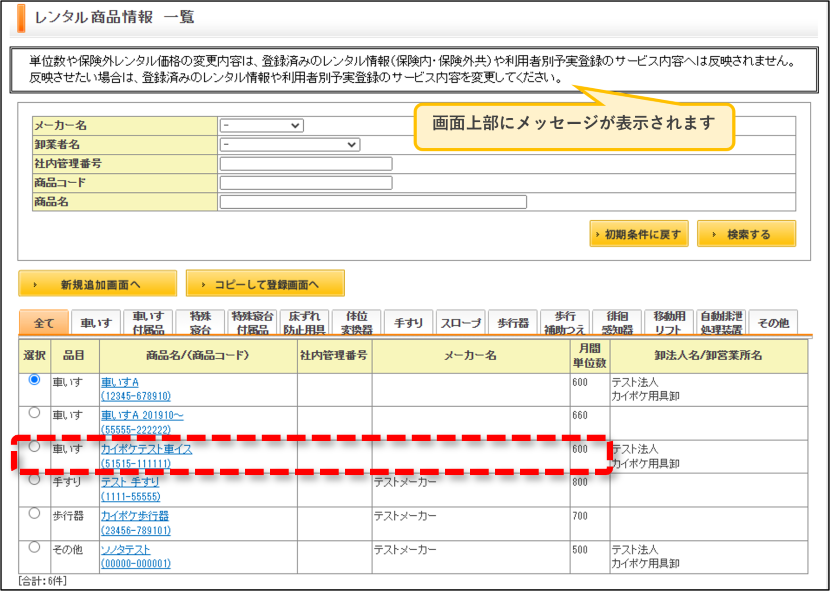Screen dimensions: 830x591
Task: Select radio button for 車いすA row
Action: pyautogui.click(x=34, y=380)
